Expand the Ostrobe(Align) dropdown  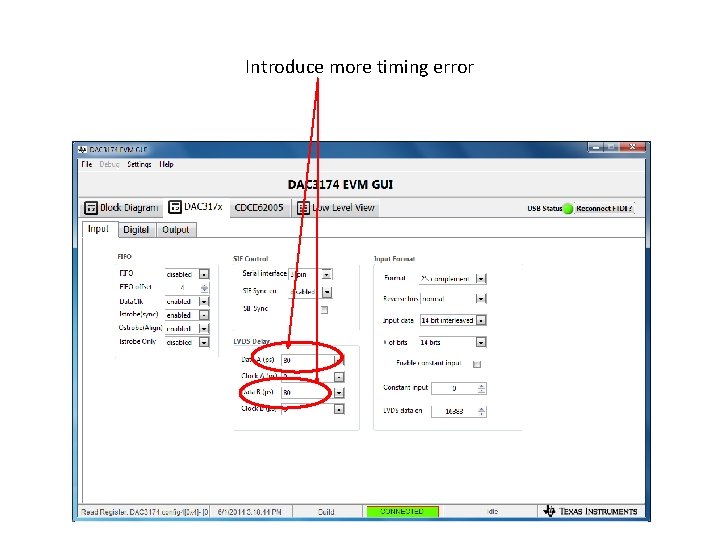point(204,328)
